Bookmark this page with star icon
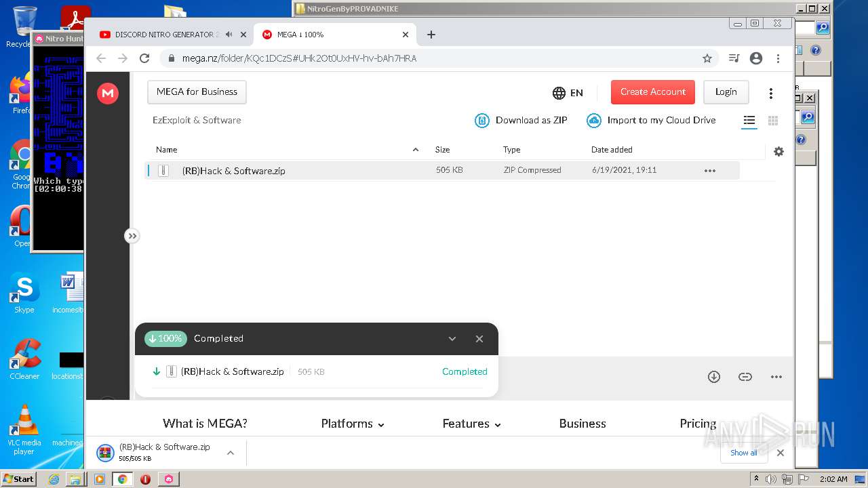Screen dimensions: 868x488 click(707, 58)
